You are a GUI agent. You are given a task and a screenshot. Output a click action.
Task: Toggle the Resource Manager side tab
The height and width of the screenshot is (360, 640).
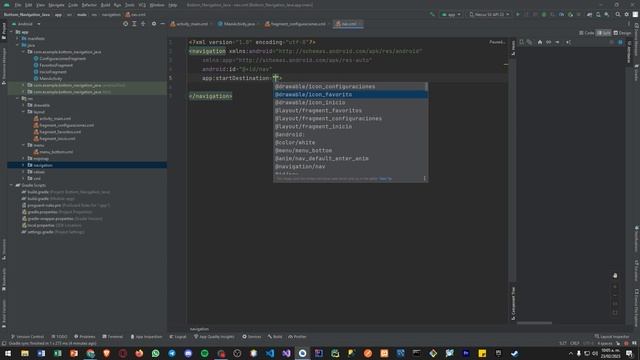(4, 65)
